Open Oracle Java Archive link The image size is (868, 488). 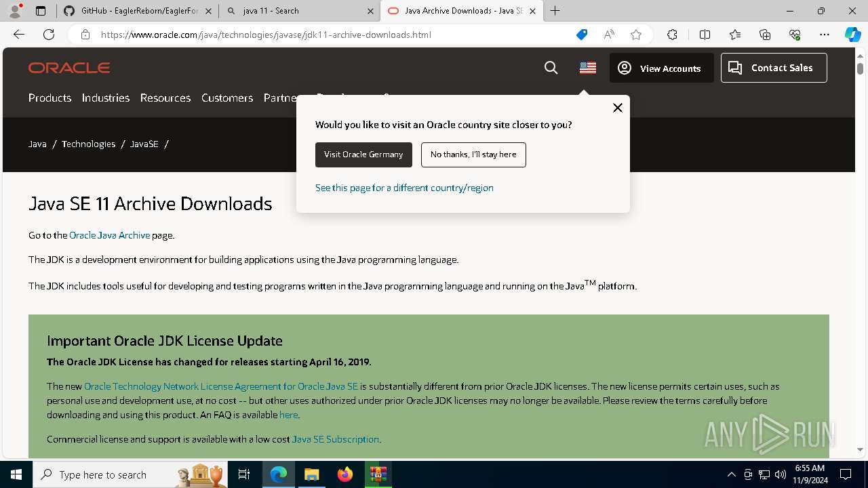(109, 235)
